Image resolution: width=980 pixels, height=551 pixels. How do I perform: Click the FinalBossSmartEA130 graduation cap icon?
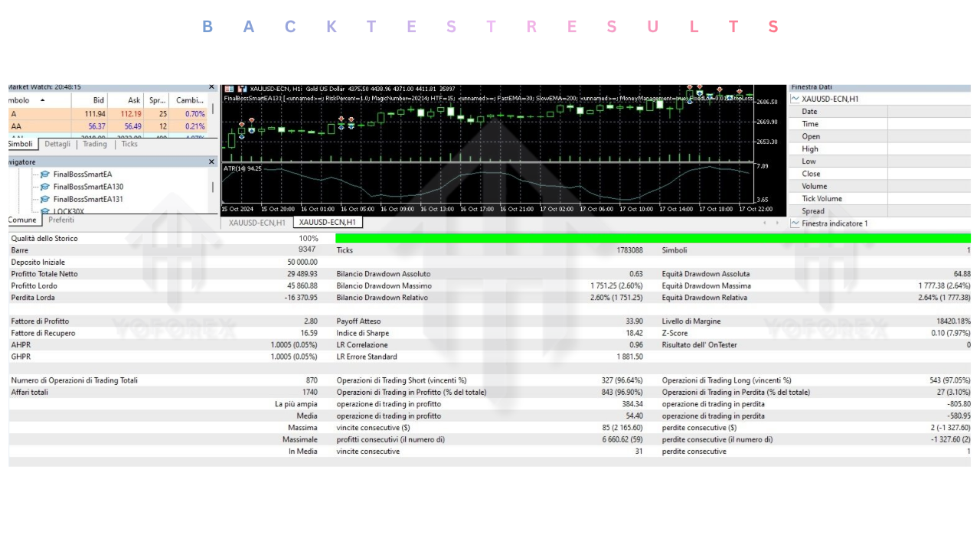pos(44,186)
